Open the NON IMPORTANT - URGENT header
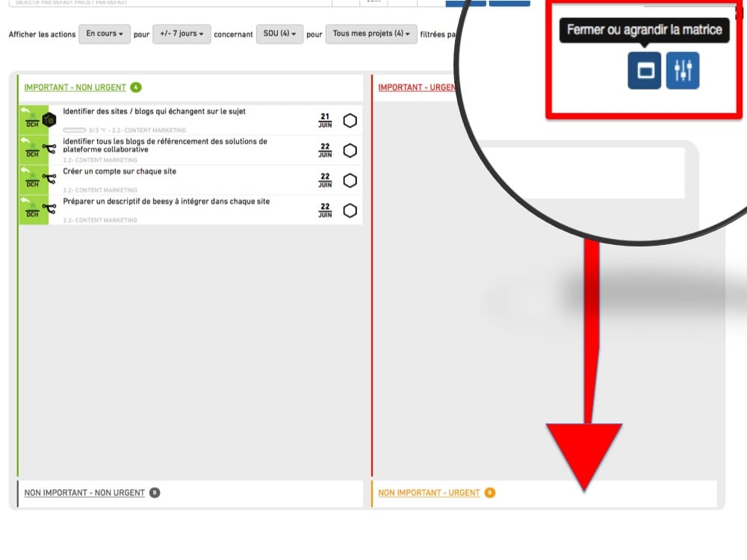This screenshot has height=560, width=747. 429,493
